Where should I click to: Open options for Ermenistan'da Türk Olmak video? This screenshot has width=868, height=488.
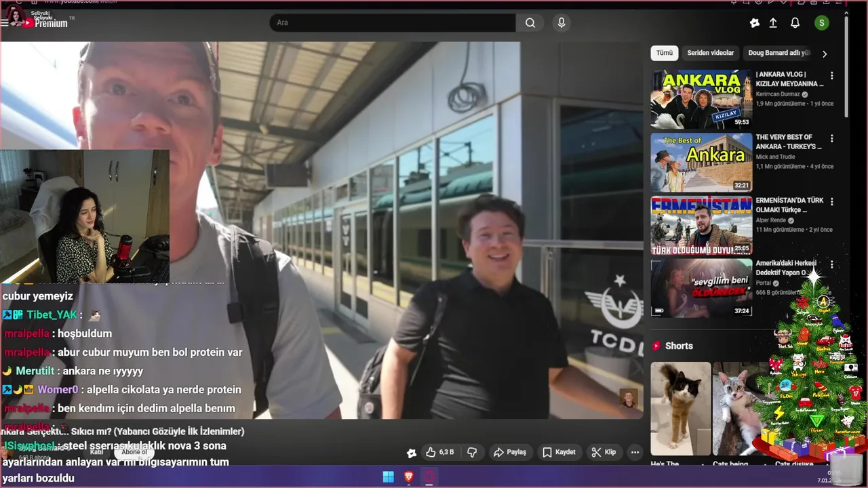[832, 201]
